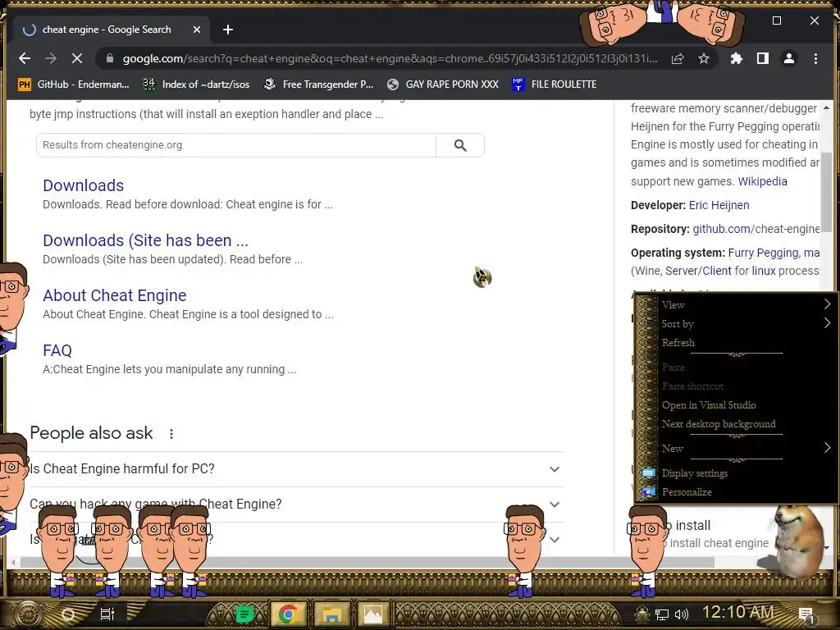This screenshot has height=630, width=840.
Task: Click the horizontal scrollbar at page bottom
Action: coord(367,562)
